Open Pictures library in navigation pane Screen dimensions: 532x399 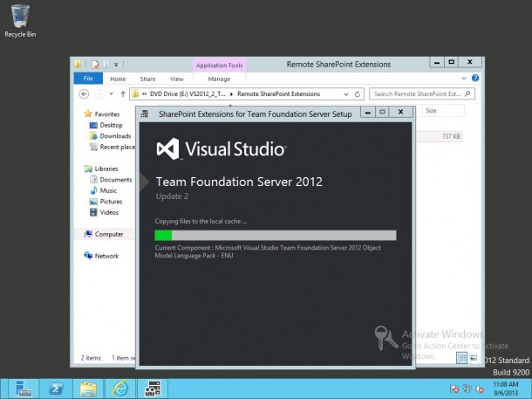point(111,201)
